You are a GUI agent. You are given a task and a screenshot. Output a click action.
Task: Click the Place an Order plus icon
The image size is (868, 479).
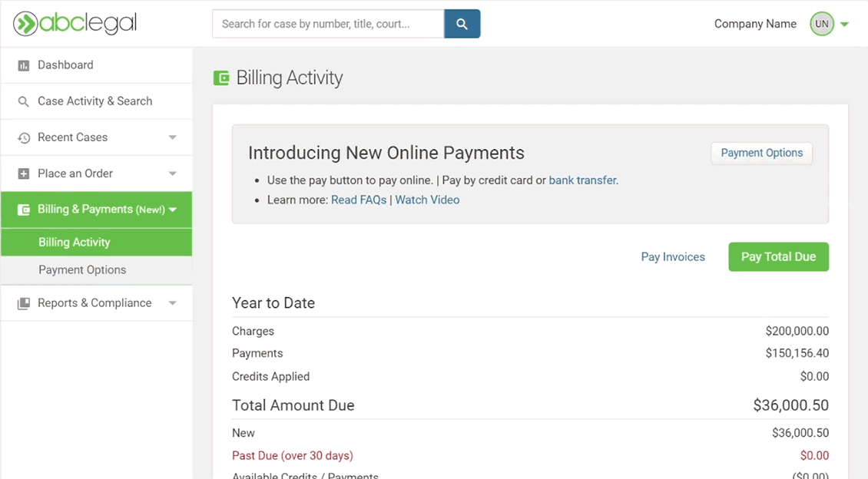pyautogui.click(x=24, y=174)
